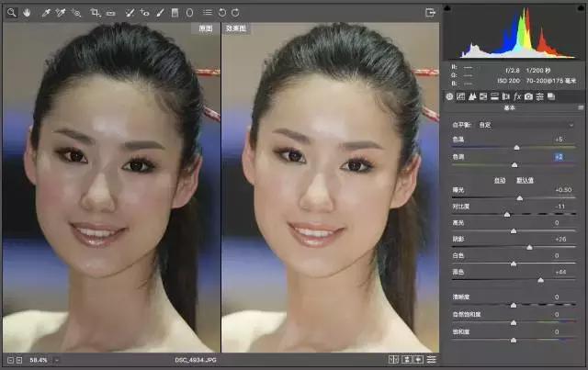Image resolution: width=588 pixels, height=370 pixels.
Task: Select the Hand pan tool
Action: 27,13
